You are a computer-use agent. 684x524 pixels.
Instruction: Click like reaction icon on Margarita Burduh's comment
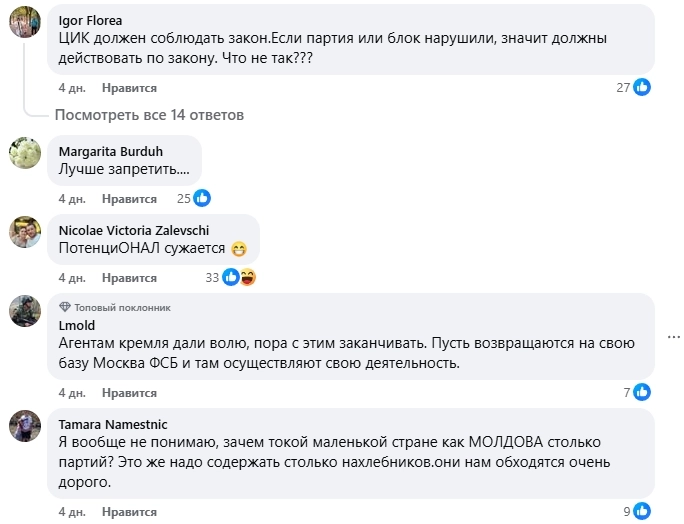tap(201, 198)
